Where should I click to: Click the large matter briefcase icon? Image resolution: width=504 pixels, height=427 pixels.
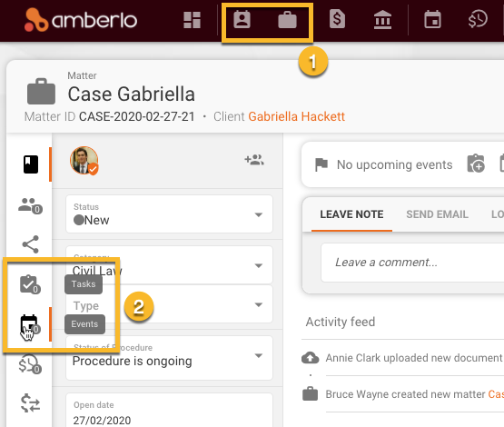pos(41,92)
